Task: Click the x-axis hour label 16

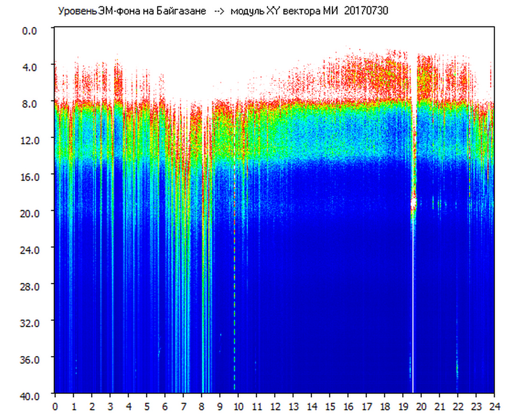Action: (x=348, y=406)
